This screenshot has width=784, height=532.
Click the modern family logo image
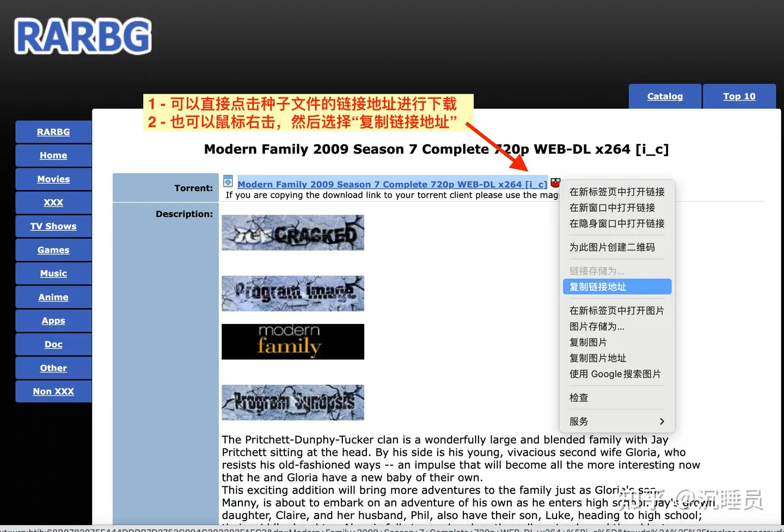293,341
